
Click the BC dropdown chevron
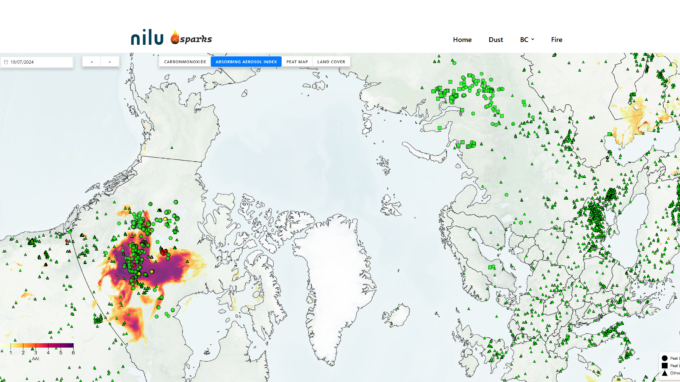click(x=533, y=39)
